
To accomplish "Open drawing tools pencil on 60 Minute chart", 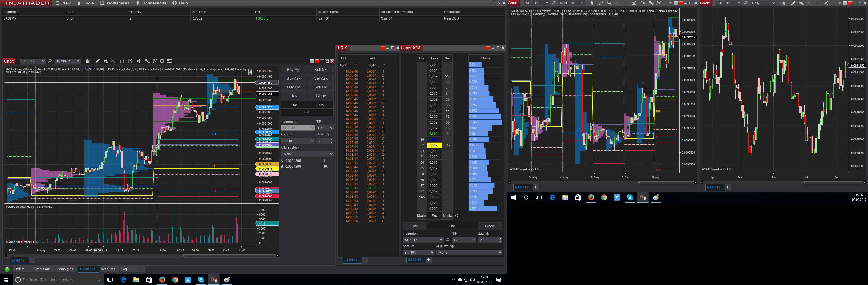I will 601,3.
